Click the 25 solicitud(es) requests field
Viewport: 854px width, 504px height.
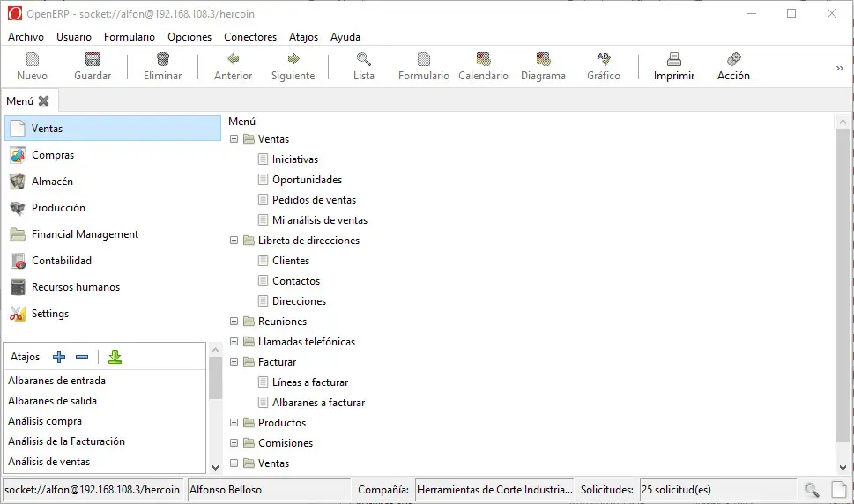coord(718,489)
